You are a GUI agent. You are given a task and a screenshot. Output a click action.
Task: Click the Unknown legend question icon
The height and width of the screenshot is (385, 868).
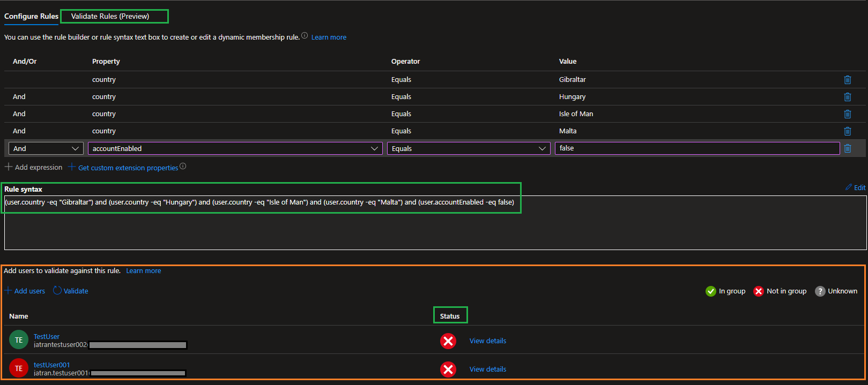820,291
